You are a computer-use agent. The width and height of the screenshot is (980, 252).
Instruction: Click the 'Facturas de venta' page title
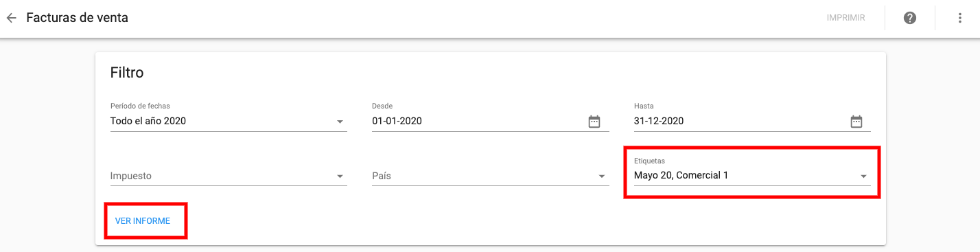click(x=77, y=18)
